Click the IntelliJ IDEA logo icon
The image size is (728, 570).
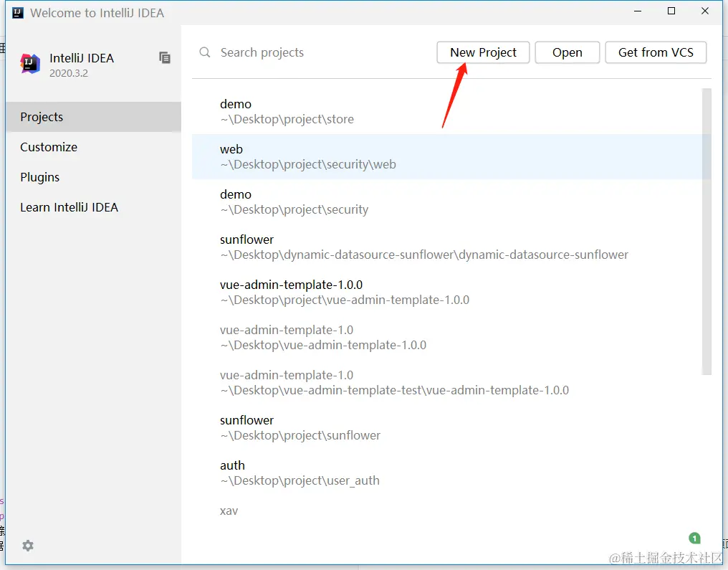30,63
